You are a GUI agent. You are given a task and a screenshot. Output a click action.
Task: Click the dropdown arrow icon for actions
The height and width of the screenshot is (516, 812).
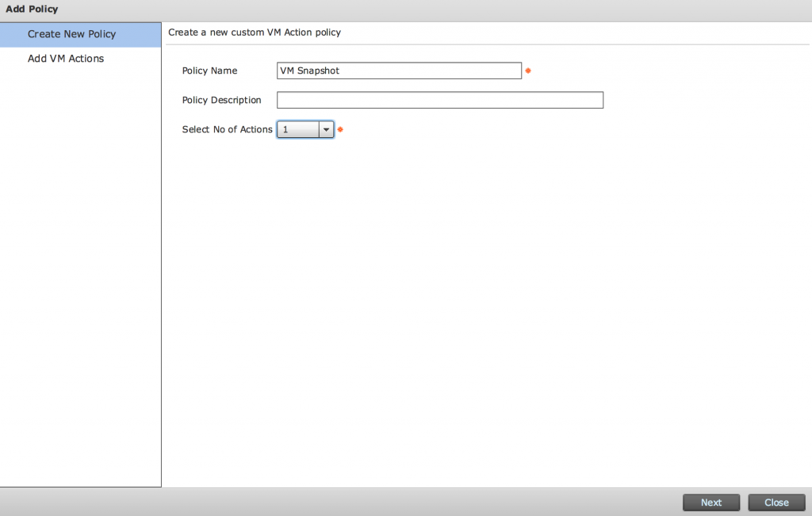[x=326, y=129]
